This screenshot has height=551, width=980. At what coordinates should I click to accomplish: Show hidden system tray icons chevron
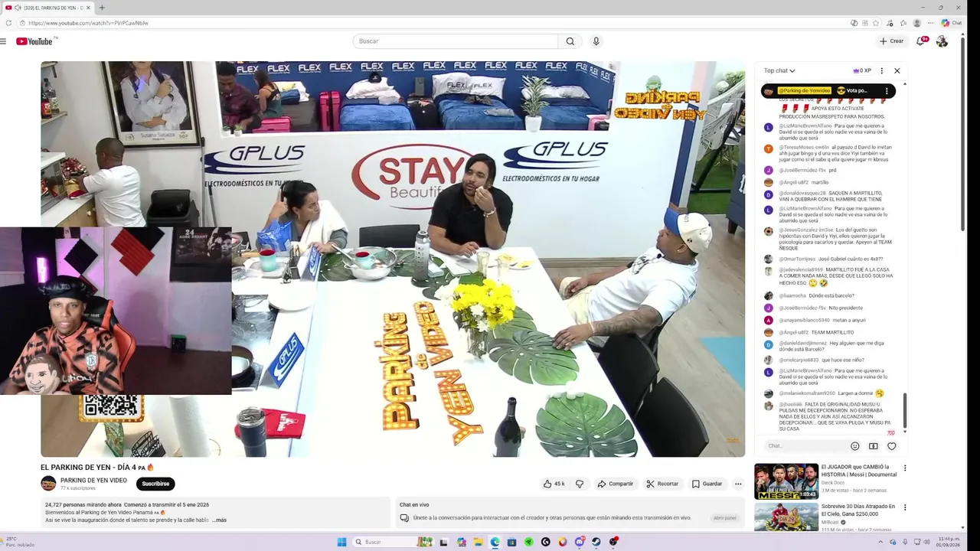[882, 542]
